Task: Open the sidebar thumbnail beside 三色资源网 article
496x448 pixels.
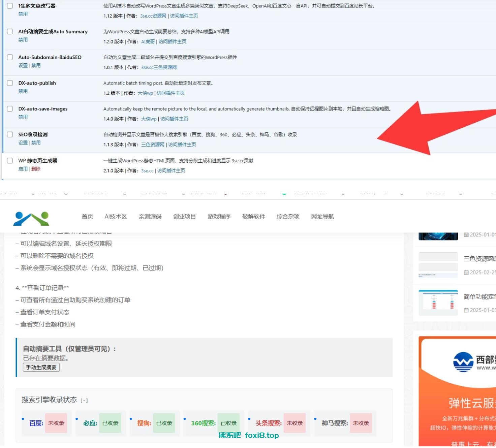Action: click(438, 265)
